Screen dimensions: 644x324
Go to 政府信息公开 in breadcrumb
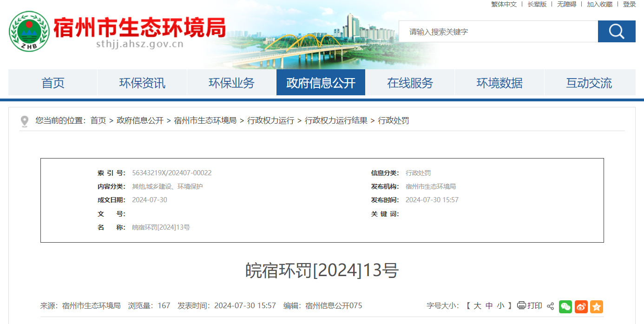point(140,120)
